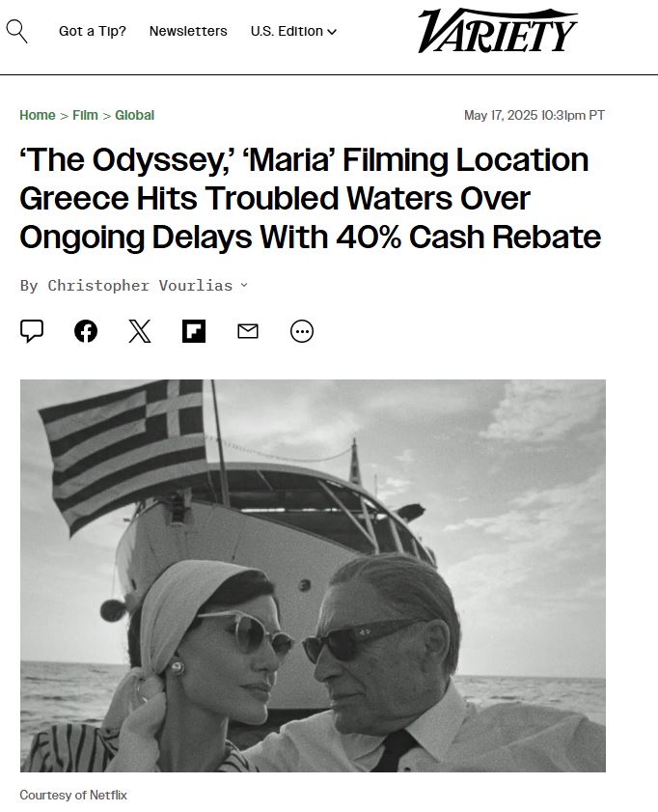This screenshot has height=812, width=658.
Task: Open the search magnifier icon
Action: pos(16,32)
